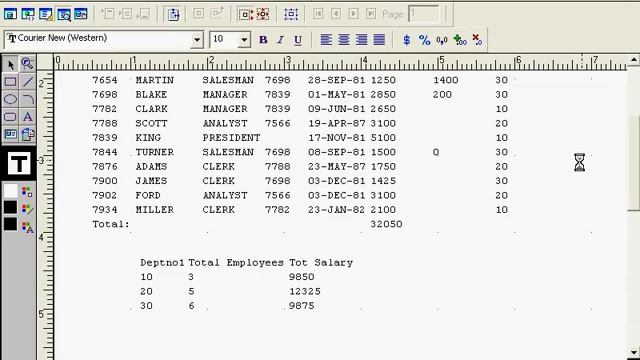Add a decimal place
This screenshot has width=640, height=360.
pos(460,40)
